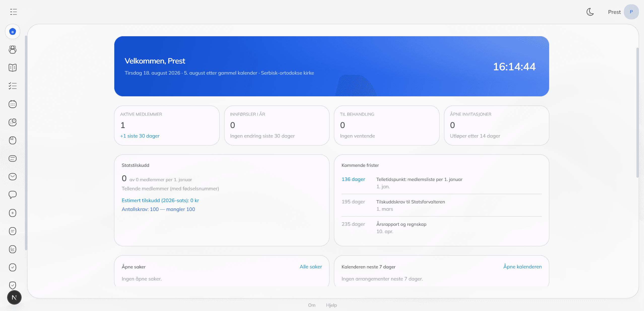Click 'Ingen endring siste 30 dager' text
The width and height of the screenshot is (644, 311).
pyautogui.click(x=262, y=136)
